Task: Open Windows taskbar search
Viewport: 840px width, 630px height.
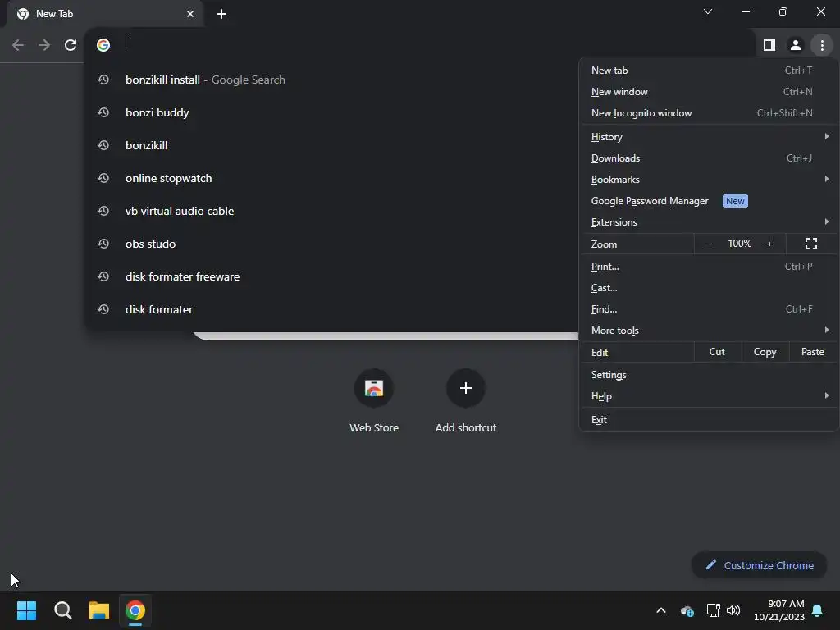Action: (x=62, y=610)
